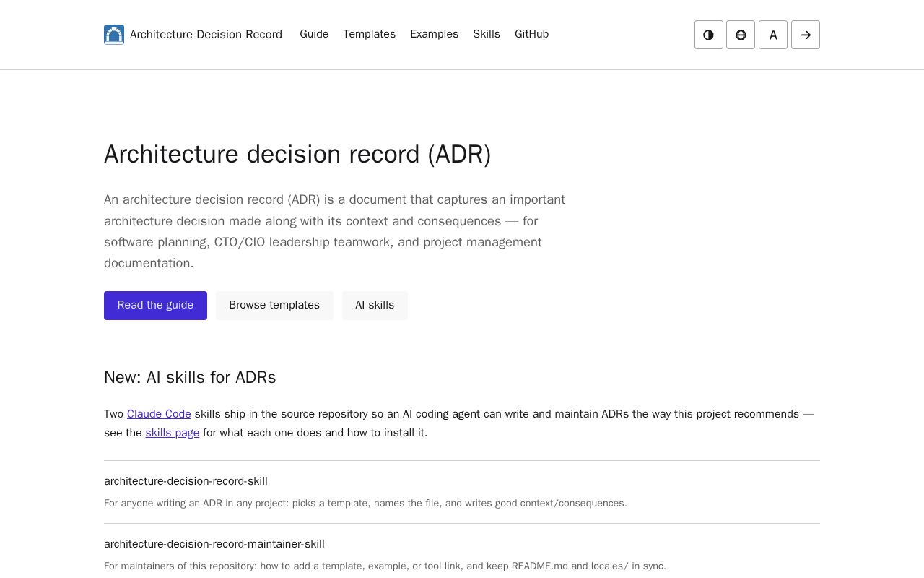Go to Examples in the navigation
Viewport: 924px width, 578px height.
(x=434, y=34)
